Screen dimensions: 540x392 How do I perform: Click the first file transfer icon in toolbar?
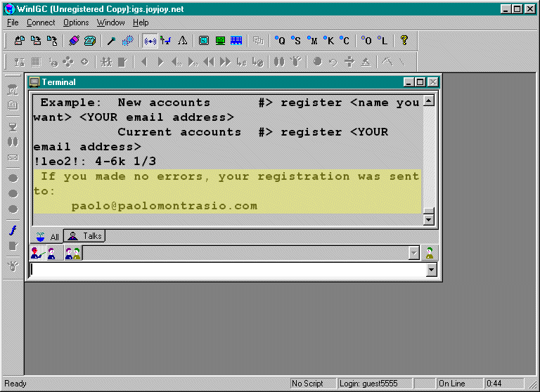tap(19, 41)
